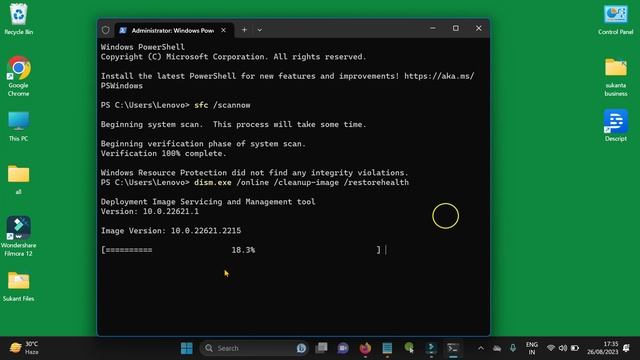Viewport: 640px width, 360px height.
Task: Open a new terminal tab
Action: (244, 29)
